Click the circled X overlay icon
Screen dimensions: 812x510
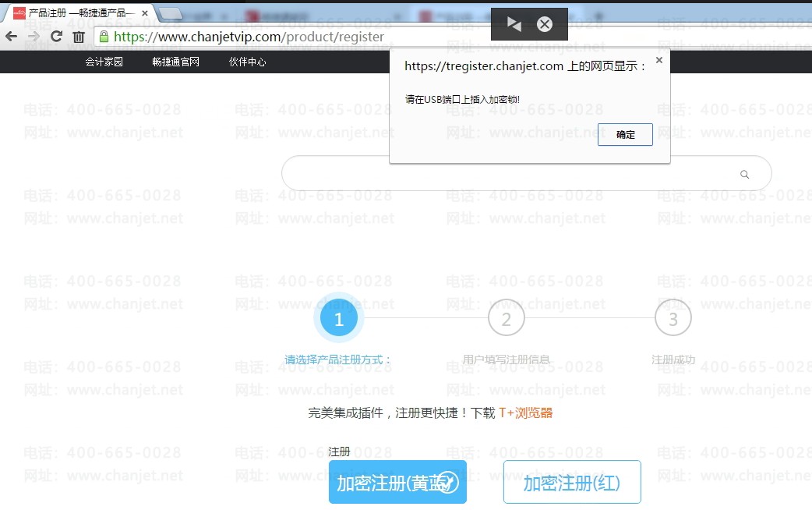[x=544, y=24]
